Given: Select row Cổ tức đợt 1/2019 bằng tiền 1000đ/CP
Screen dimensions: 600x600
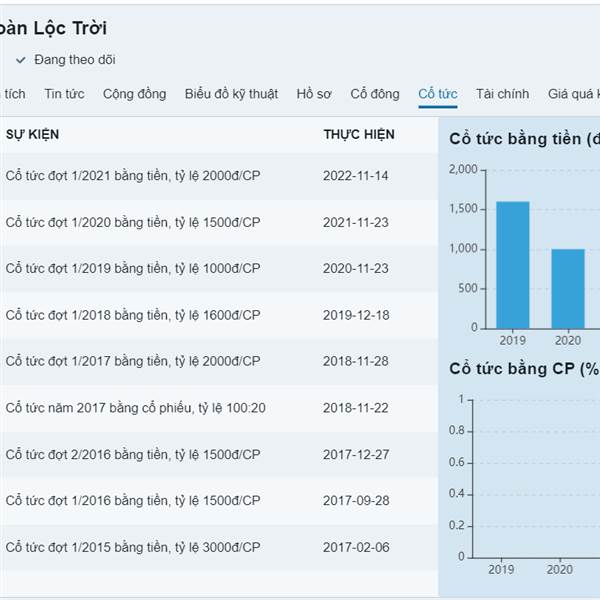Looking at the screenshot, I should click(219, 269).
